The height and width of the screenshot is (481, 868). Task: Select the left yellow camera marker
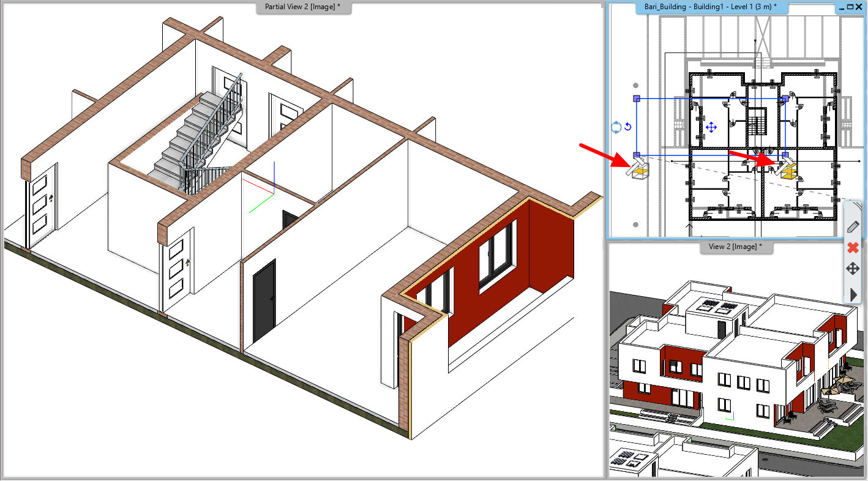[639, 171]
